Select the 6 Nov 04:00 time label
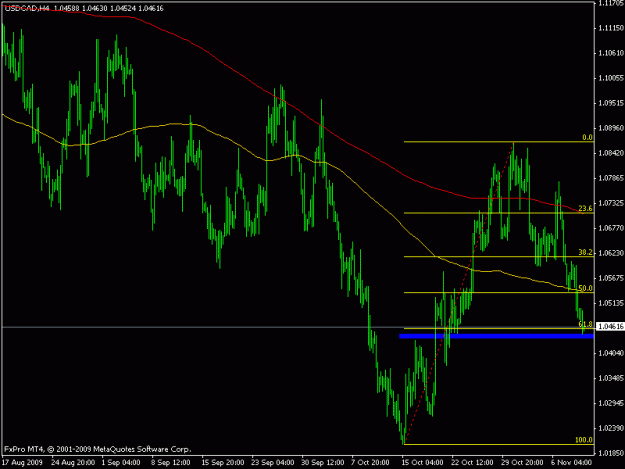625x469 pixels. click(x=571, y=463)
